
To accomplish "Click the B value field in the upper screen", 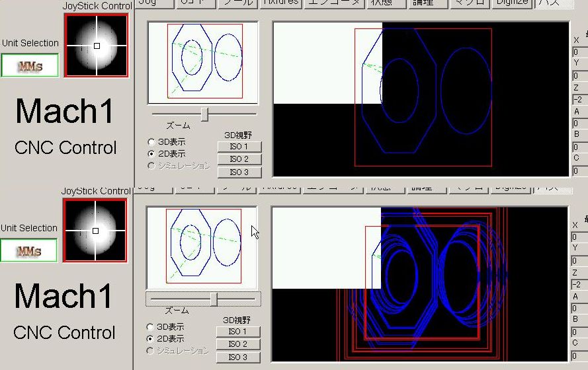I will [580, 147].
